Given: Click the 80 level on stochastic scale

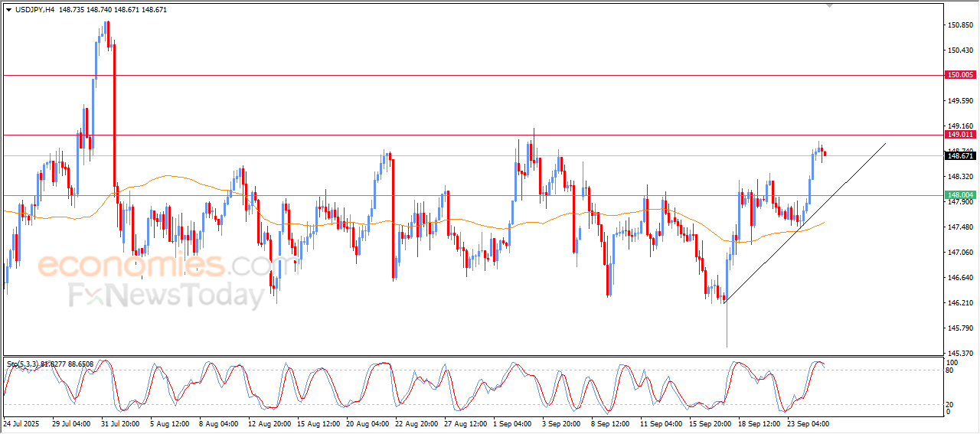Looking at the screenshot, I should point(951,370).
